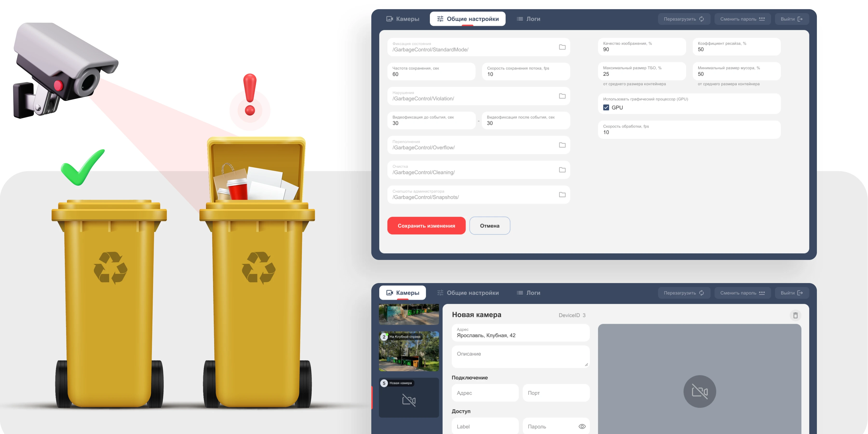The image size is (868, 434).
Task: Browse folder for Нарушения path
Action: (562, 96)
